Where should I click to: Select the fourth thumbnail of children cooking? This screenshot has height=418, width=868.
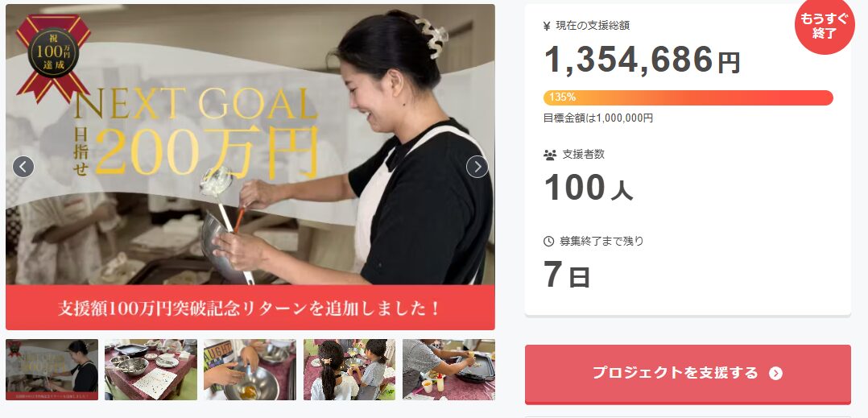click(x=349, y=370)
